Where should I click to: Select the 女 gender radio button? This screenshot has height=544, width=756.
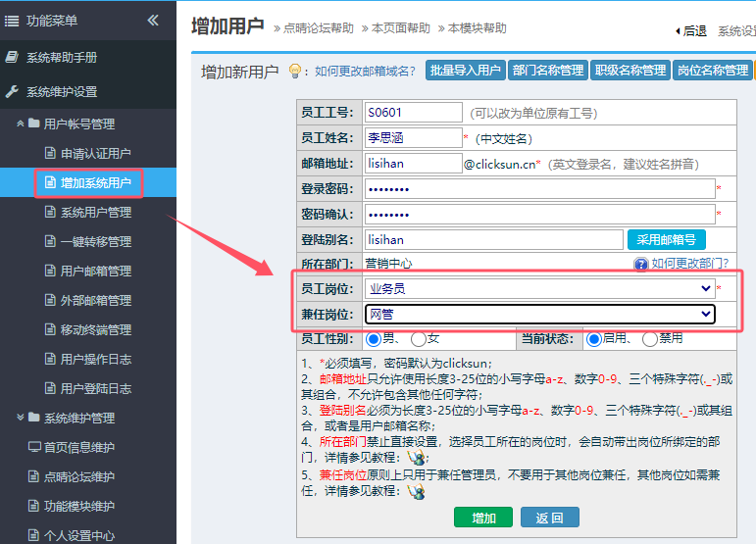419,339
